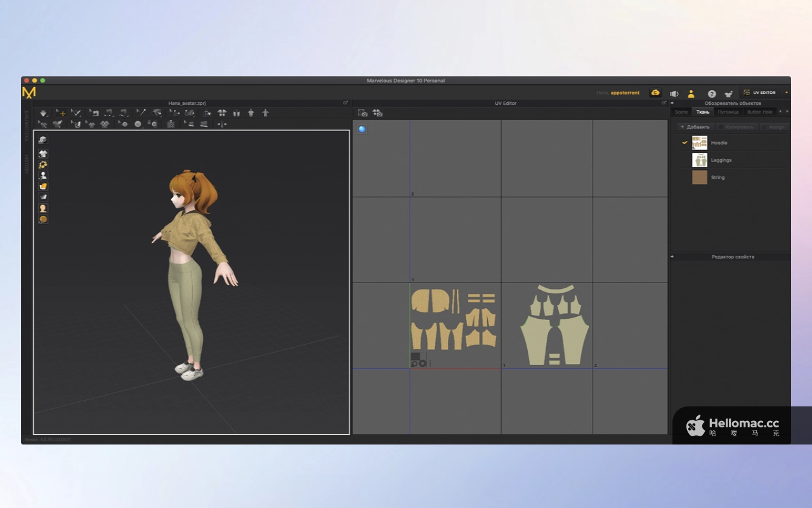812x508 pixels.
Task: Toggle the avatar person display icon in viewport
Action: click(43, 175)
